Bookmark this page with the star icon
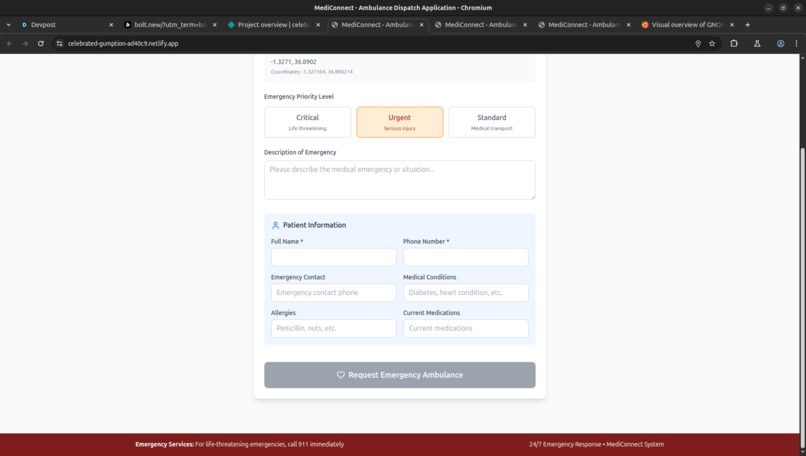The height and width of the screenshot is (456, 806). click(712, 44)
